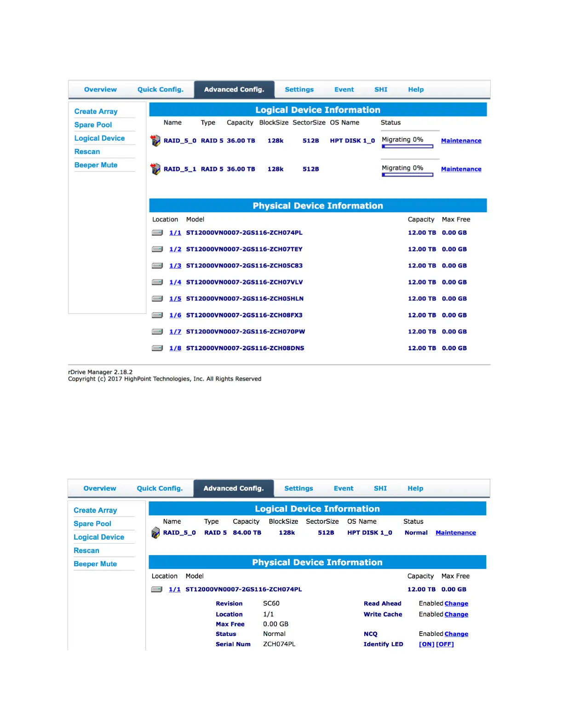Click Create Array in first screenshot sidebar

96,112
